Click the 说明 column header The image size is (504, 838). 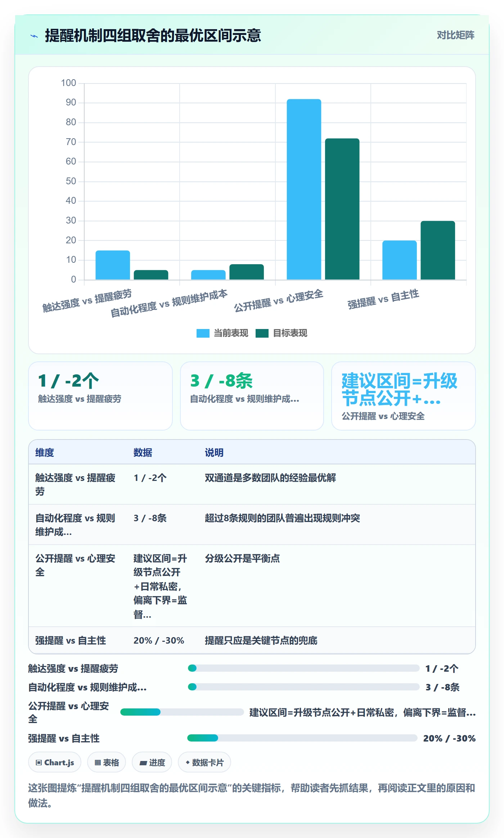pos(214,452)
